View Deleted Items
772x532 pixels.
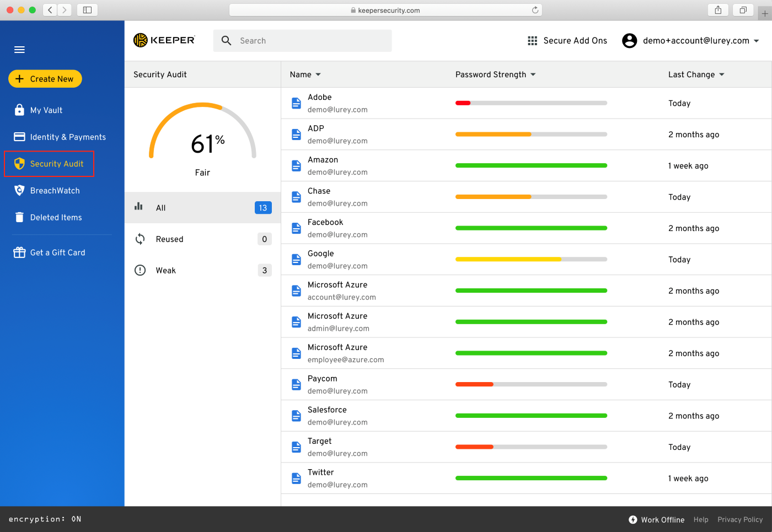56,218
